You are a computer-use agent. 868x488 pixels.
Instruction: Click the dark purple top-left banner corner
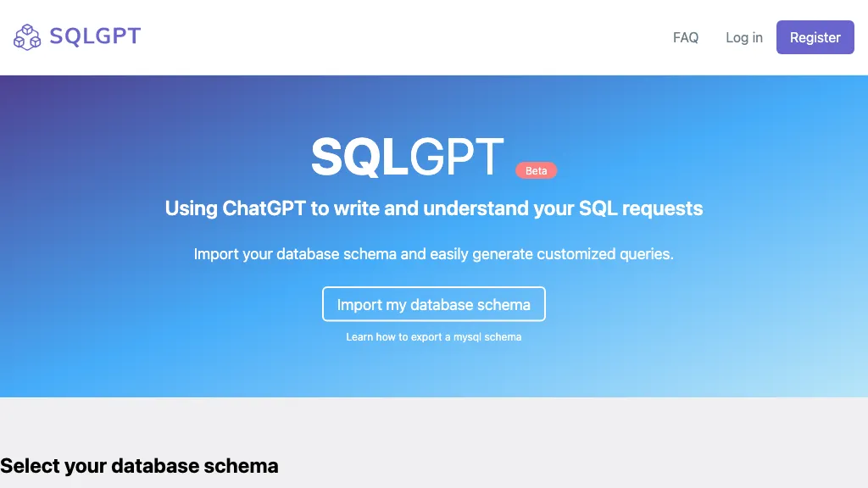17,89
